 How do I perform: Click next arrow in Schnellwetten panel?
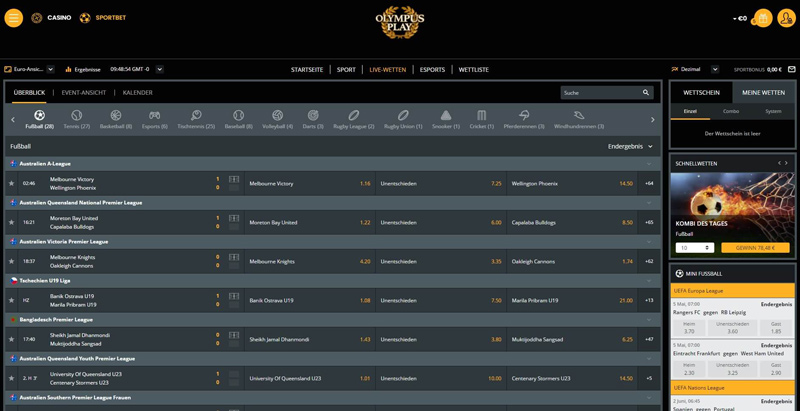[786, 163]
